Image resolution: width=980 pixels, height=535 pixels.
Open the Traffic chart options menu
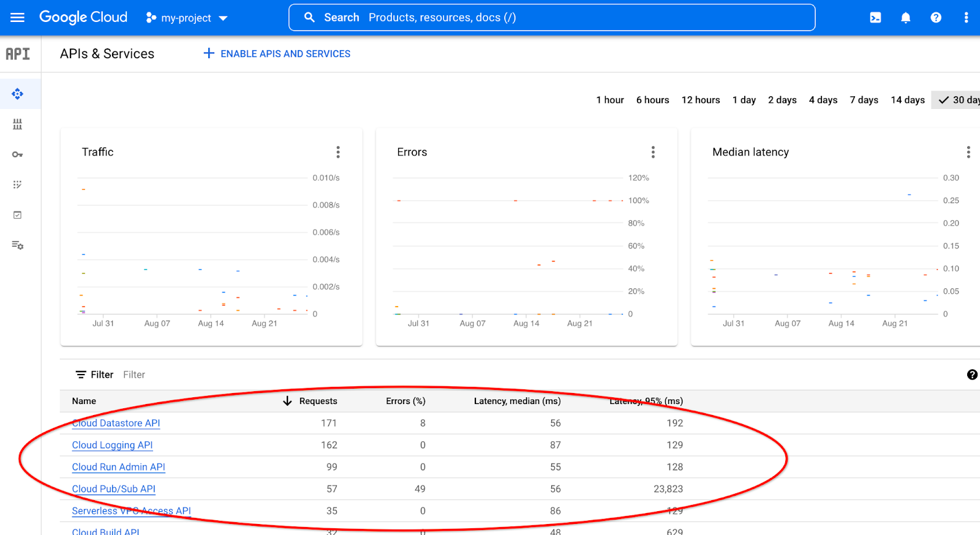(337, 152)
